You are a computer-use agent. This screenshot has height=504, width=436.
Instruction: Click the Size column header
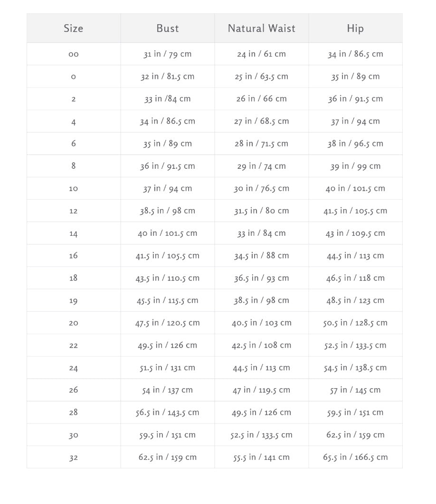[x=74, y=28]
